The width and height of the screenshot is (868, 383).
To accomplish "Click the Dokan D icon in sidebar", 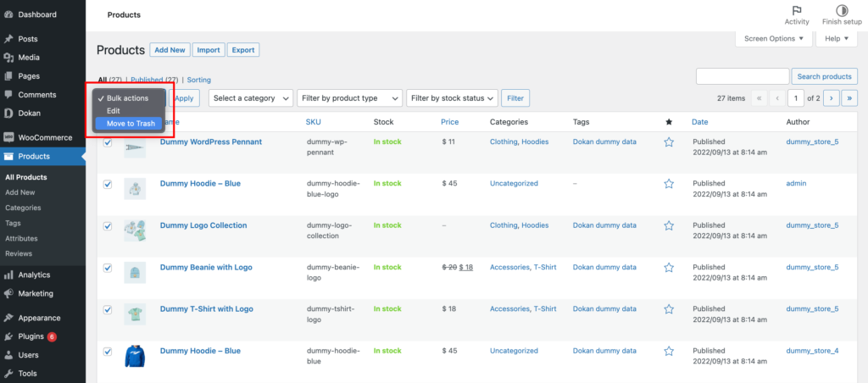I will [x=8, y=114].
